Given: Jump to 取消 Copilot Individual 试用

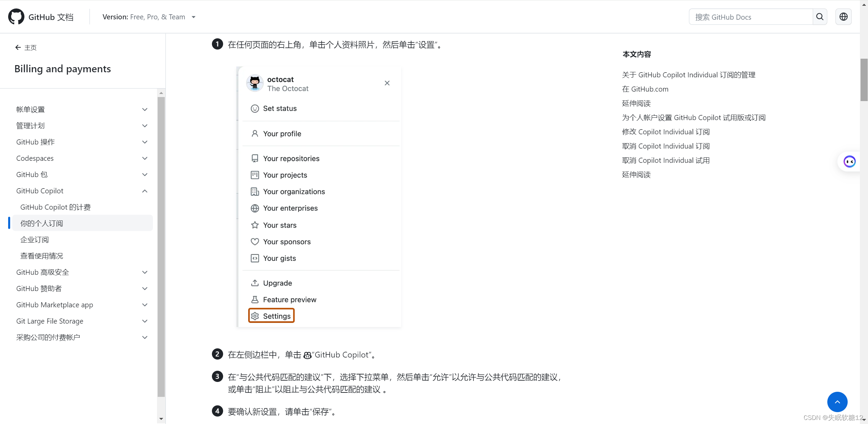Looking at the screenshot, I should click(x=666, y=160).
